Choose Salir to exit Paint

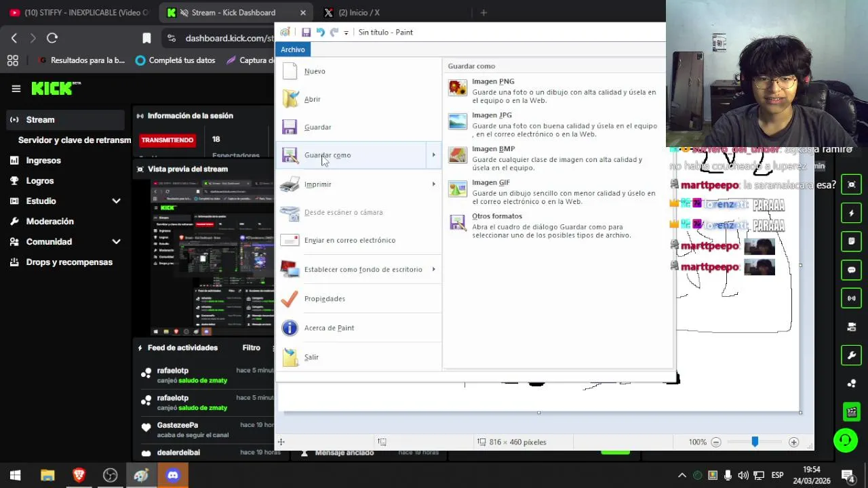tap(359, 357)
